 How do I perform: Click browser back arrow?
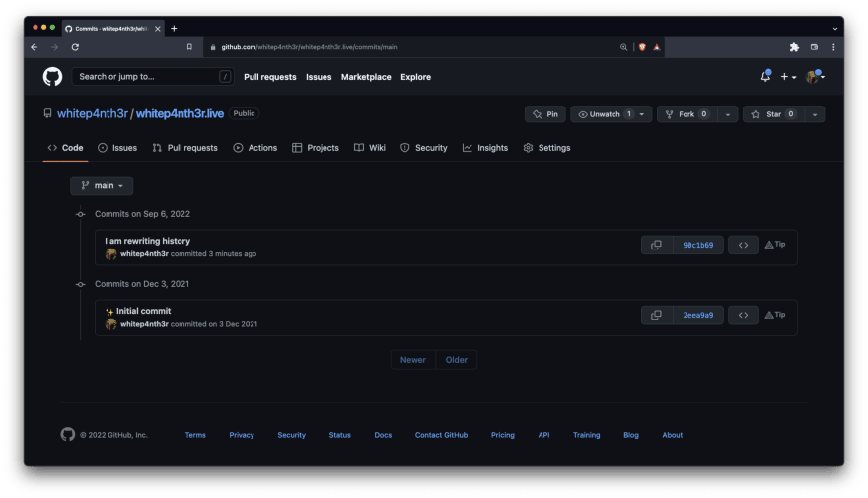click(35, 47)
